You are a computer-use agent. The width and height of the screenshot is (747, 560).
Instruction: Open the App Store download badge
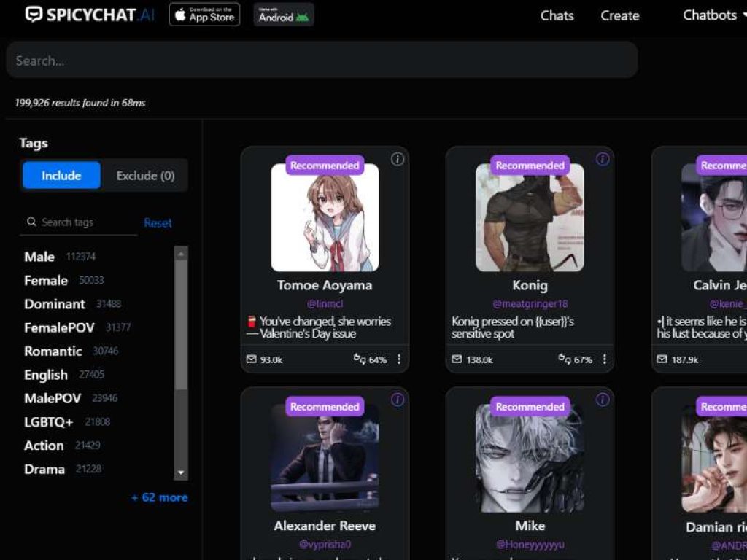tap(204, 15)
